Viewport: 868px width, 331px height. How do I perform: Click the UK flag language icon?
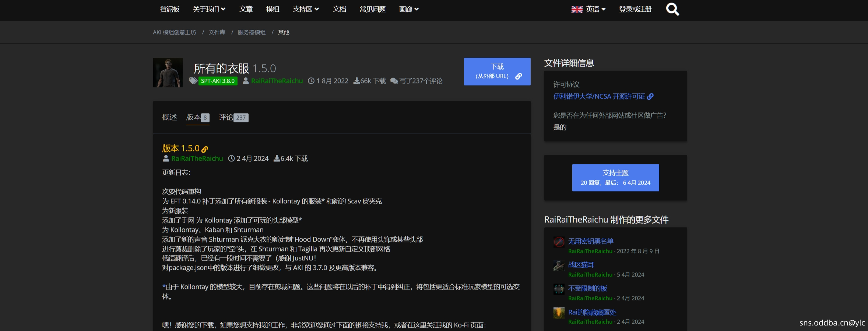tap(577, 9)
